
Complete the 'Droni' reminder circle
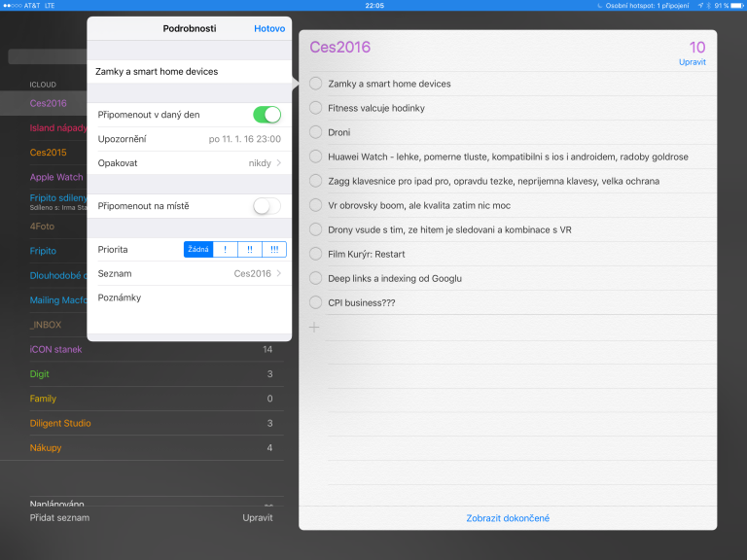click(315, 132)
